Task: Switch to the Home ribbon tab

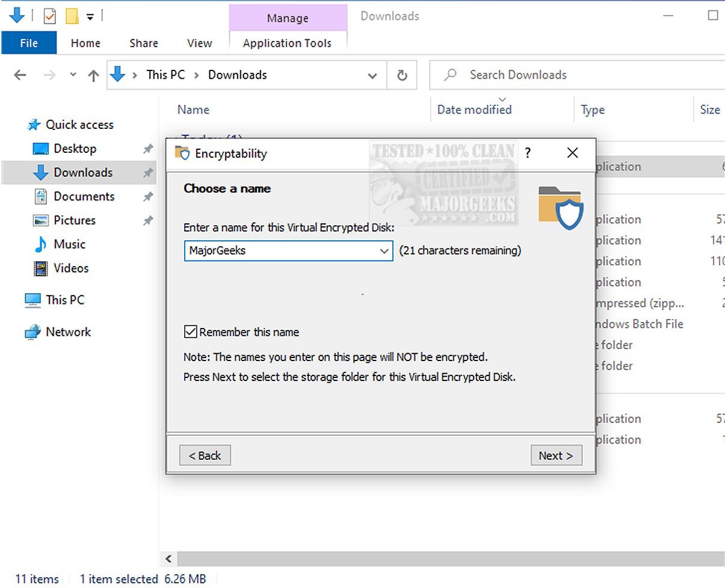Action: pos(85,43)
